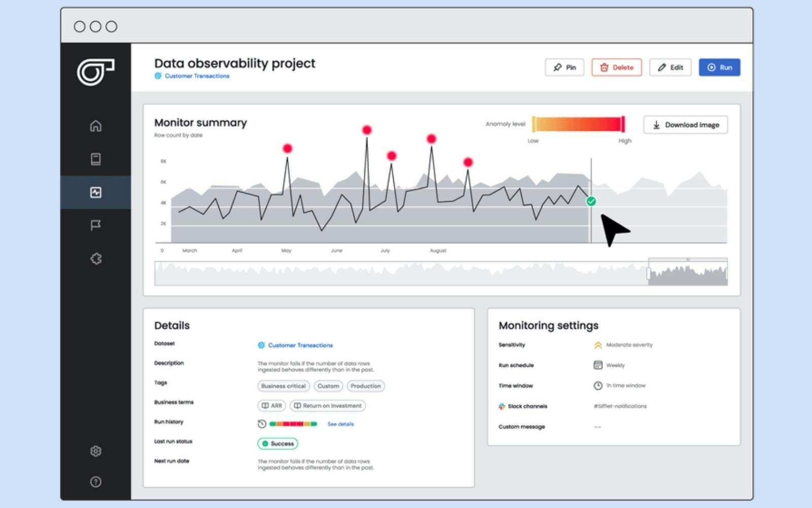Click the Moderate severity icon

tap(598, 345)
